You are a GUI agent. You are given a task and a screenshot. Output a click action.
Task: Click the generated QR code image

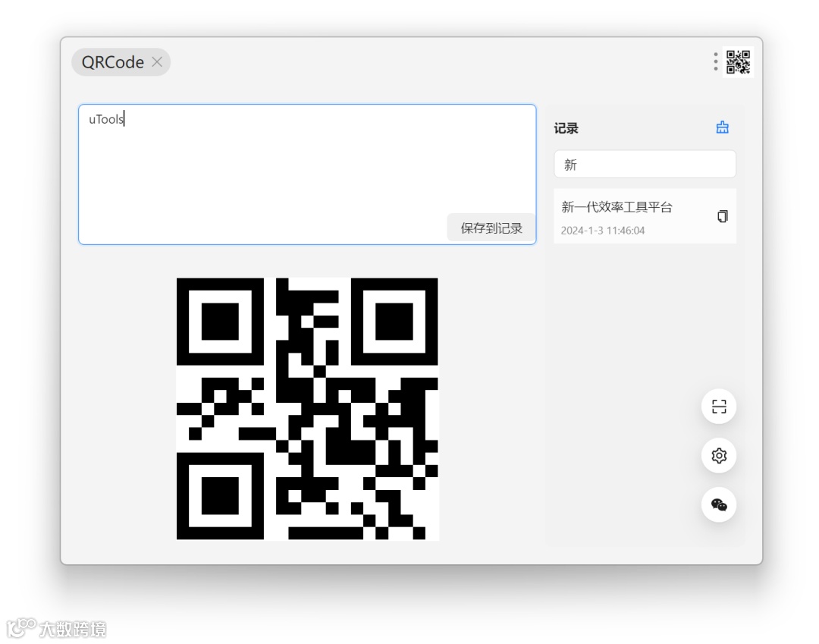(x=307, y=408)
